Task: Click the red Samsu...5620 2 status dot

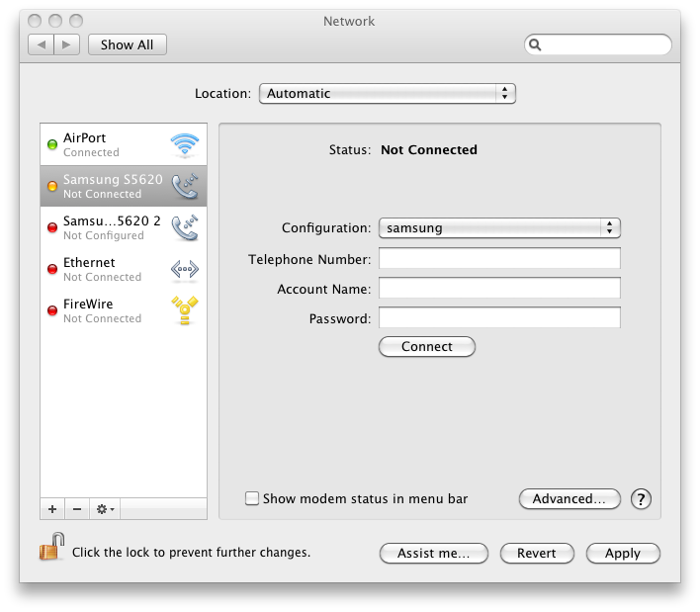Action: (x=52, y=227)
